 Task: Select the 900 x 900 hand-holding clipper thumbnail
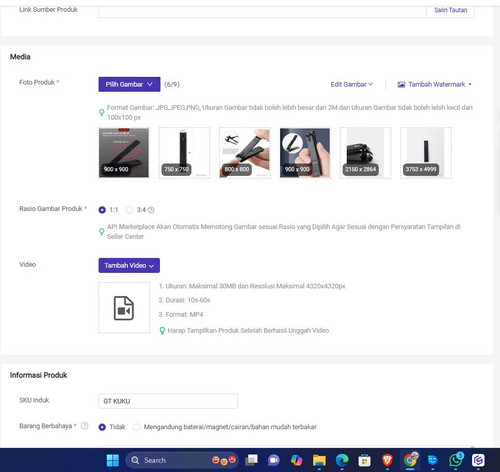[305, 153]
